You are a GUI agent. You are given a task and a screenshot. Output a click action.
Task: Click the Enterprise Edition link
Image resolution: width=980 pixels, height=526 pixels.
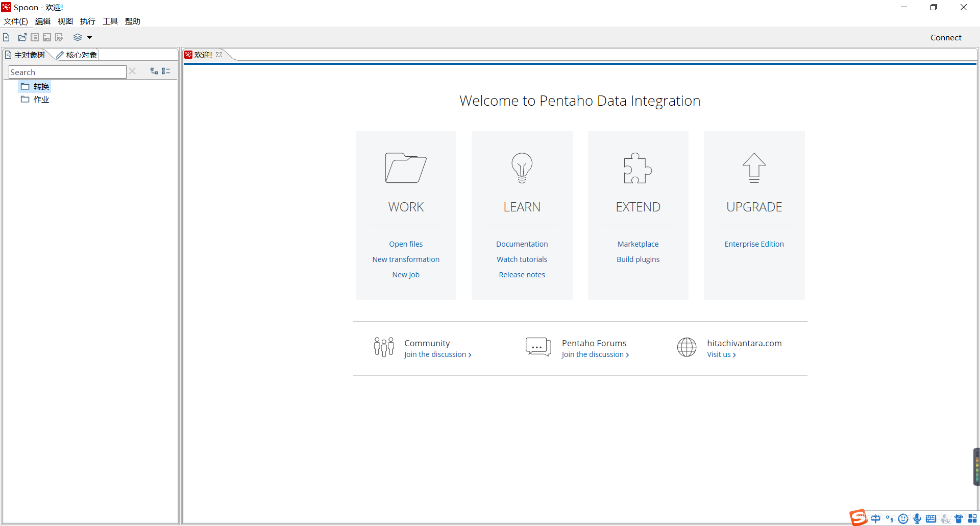pos(754,244)
